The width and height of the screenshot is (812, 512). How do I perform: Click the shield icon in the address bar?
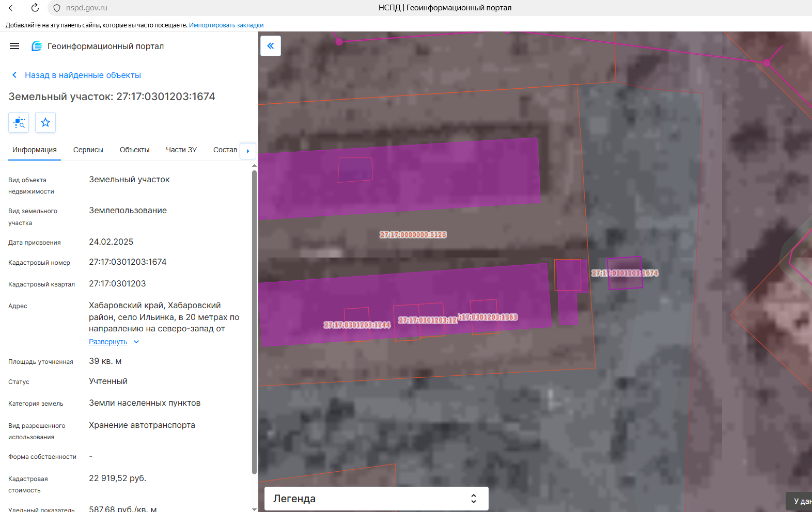pyautogui.click(x=57, y=8)
